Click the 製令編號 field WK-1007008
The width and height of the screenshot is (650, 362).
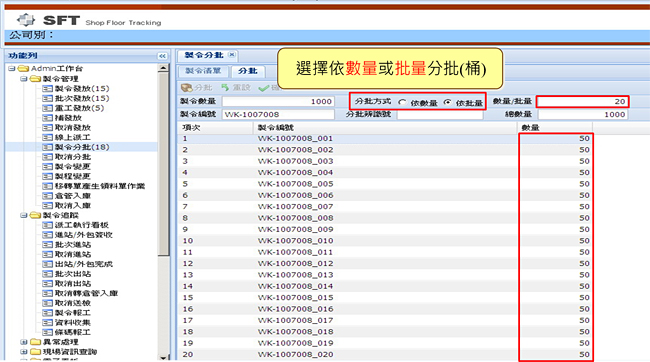(x=278, y=114)
